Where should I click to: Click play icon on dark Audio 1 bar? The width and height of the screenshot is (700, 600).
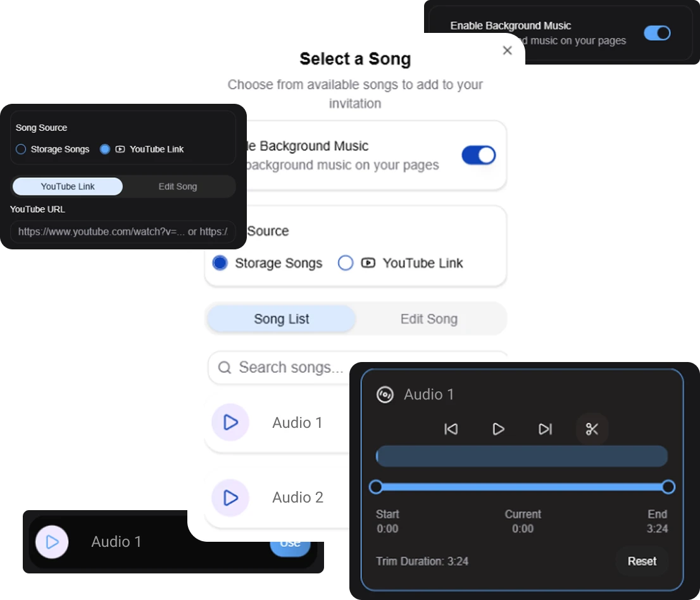coord(52,542)
